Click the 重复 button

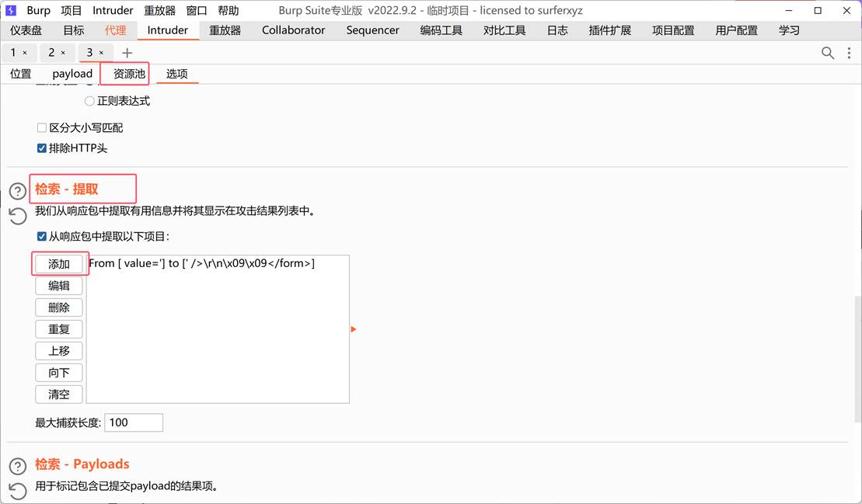coord(59,329)
